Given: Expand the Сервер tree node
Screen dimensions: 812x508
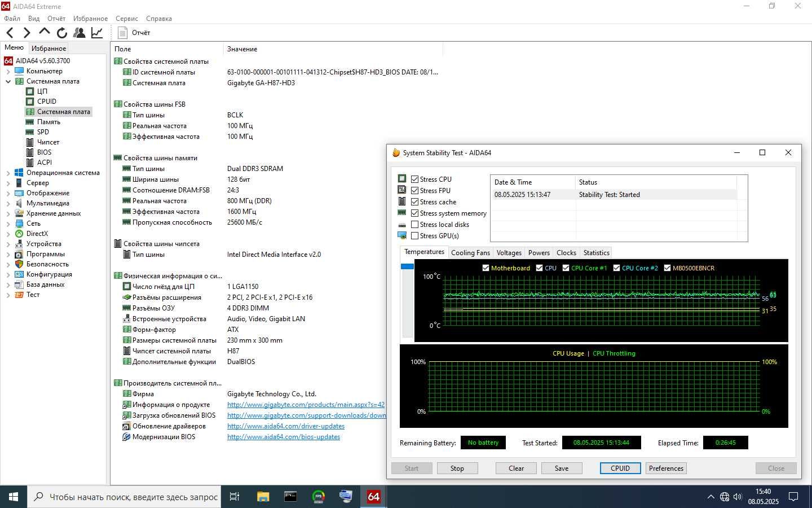Looking at the screenshot, I should tap(8, 183).
